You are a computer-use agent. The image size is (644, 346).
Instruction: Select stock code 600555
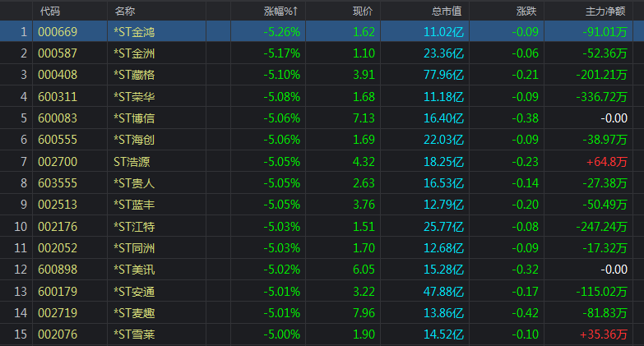pos(58,140)
